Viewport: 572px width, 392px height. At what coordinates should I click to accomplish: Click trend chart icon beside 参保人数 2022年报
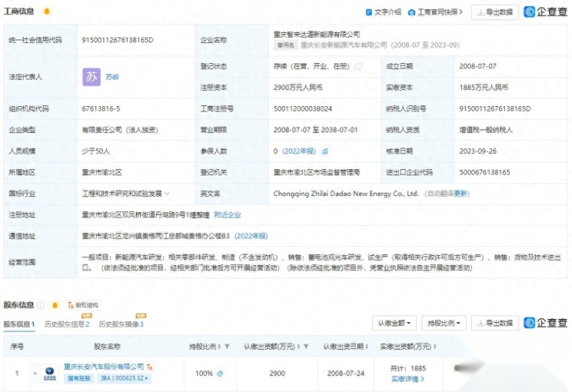tap(325, 151)
